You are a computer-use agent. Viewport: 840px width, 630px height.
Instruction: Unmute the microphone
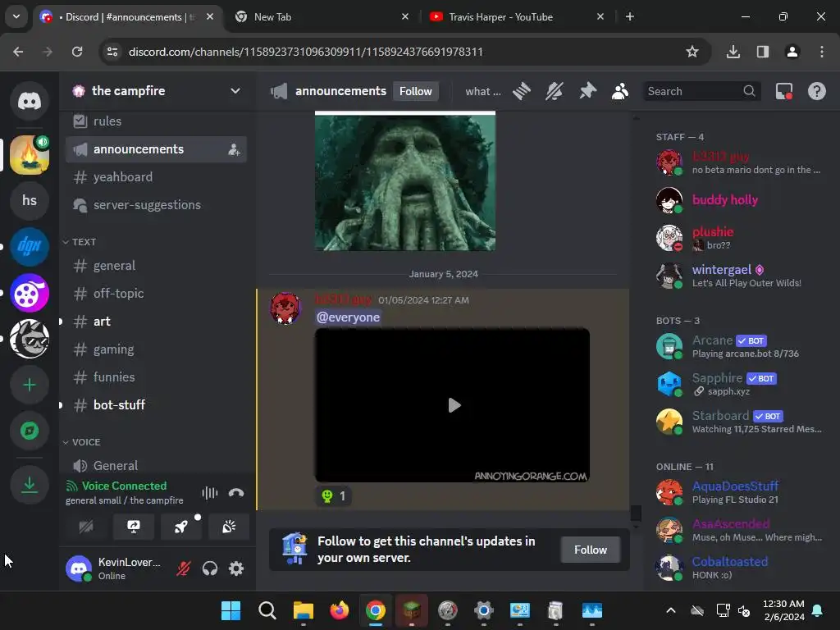pyautogui.click(x=184, y=568)
